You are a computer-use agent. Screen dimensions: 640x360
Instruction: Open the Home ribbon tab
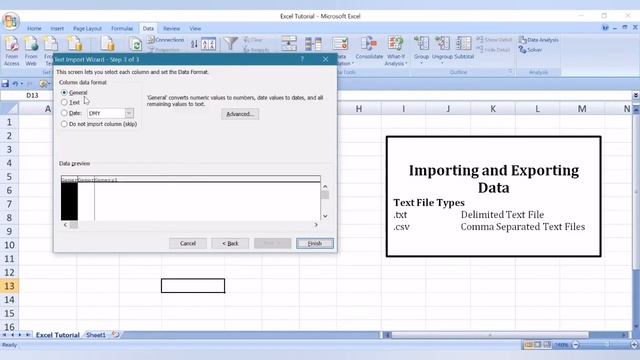click(34, 29)
